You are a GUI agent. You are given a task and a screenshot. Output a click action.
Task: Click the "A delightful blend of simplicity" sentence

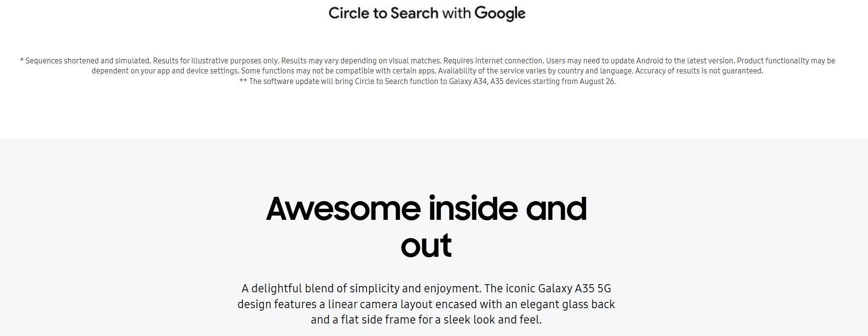[361, 288]
